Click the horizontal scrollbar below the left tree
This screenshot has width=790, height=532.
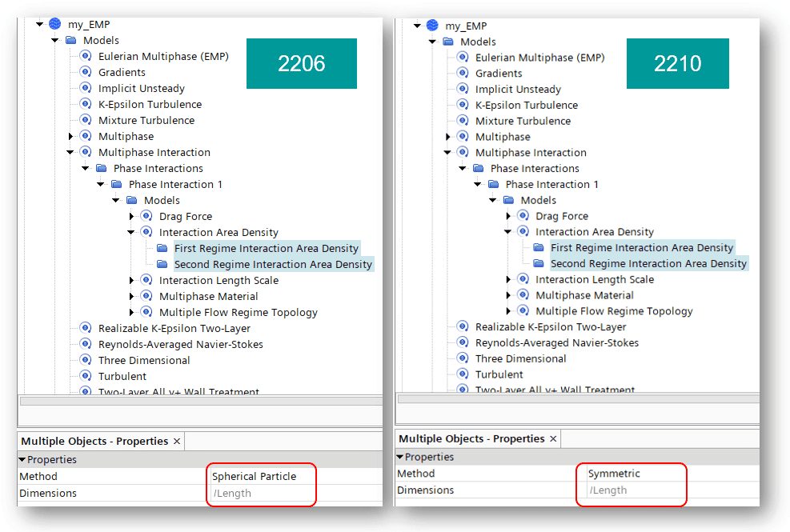[200, 401]
